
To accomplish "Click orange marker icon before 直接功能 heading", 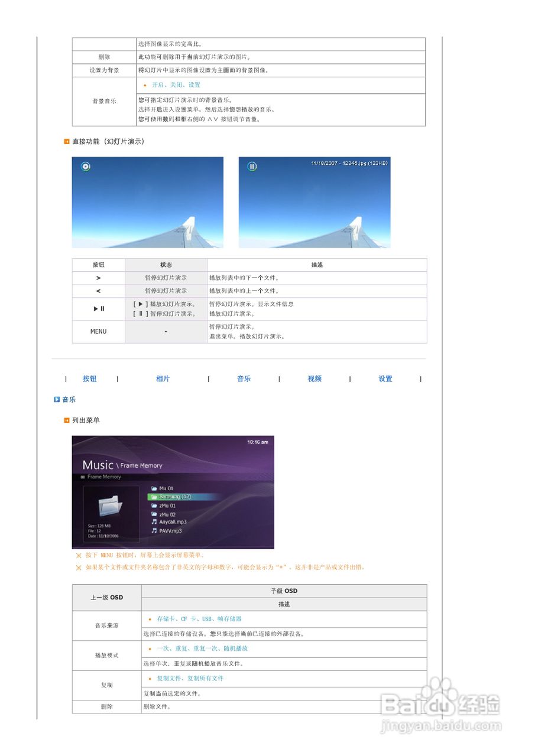I will (x=64, y=142).
